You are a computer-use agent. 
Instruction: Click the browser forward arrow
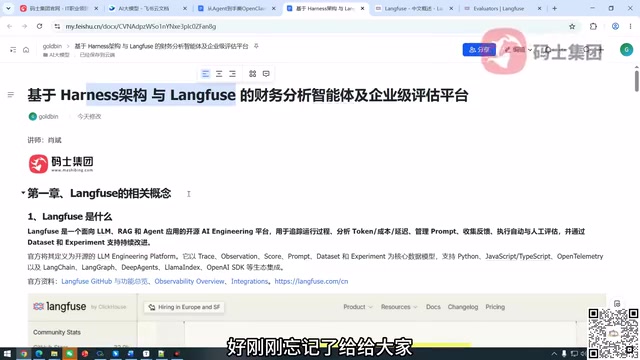[x=24, y=27]
